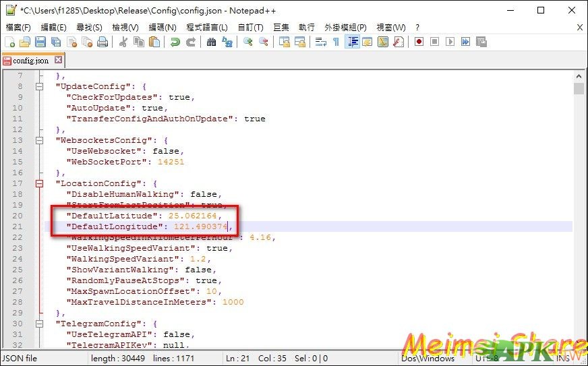Toggle Show All Characters pilcrow icon
Screen dimensions: 588x366
pyautogui.click(x=336, y=42)
